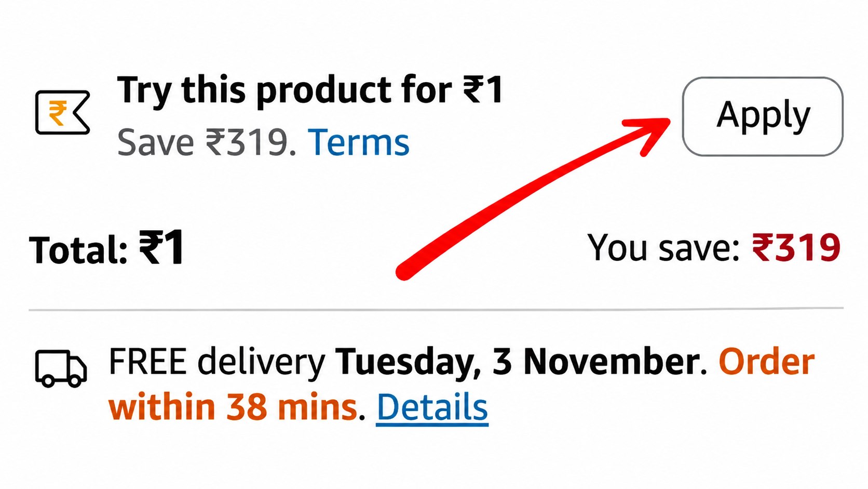Click the Apply button
This screenshot has height=489, width=868.
point(763,116)
